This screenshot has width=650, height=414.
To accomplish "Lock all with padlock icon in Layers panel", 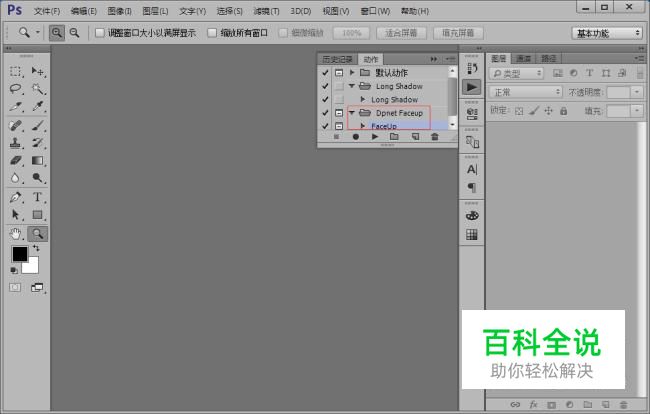I will click(x=563, y=111).
